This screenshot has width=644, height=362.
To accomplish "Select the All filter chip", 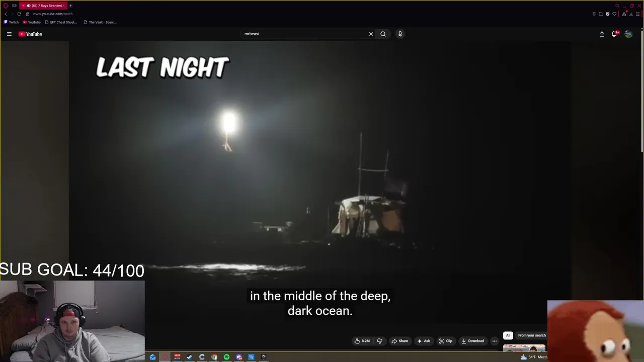I will [508, 335].
